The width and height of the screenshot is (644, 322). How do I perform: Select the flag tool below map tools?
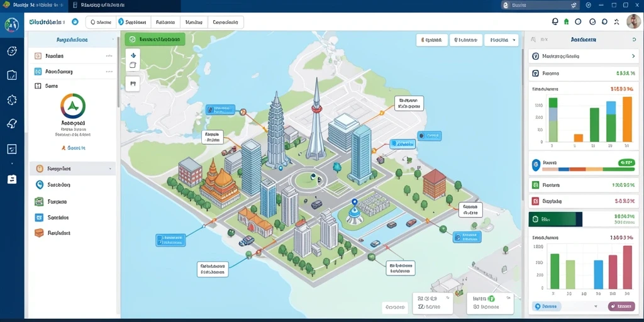(x=133, y=84)
